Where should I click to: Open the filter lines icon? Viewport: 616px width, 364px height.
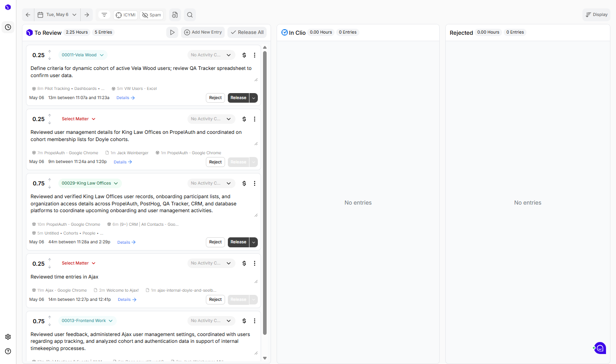[x=104, y=15]
